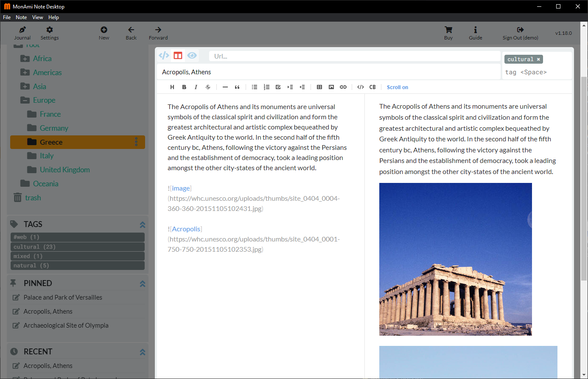
Task: Insert hyperlink
Action: (x=343, y=87)
